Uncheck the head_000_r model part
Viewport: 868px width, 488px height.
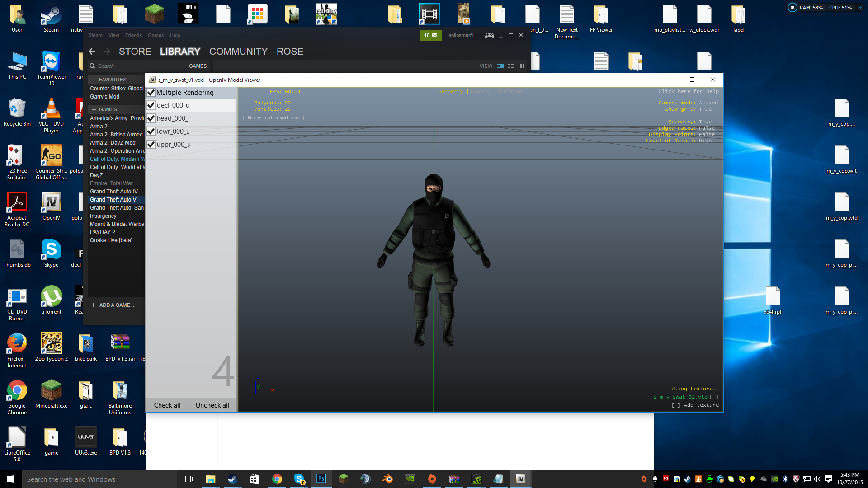pyautogui.click(x=151, y=118)
